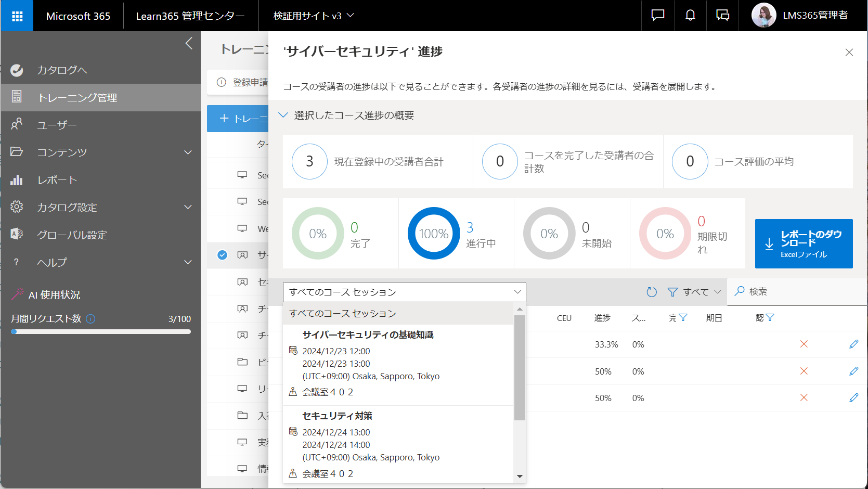Open the Microsoft 365 app launcher grid
The image size is (868, 489).
tap(17, 16)
